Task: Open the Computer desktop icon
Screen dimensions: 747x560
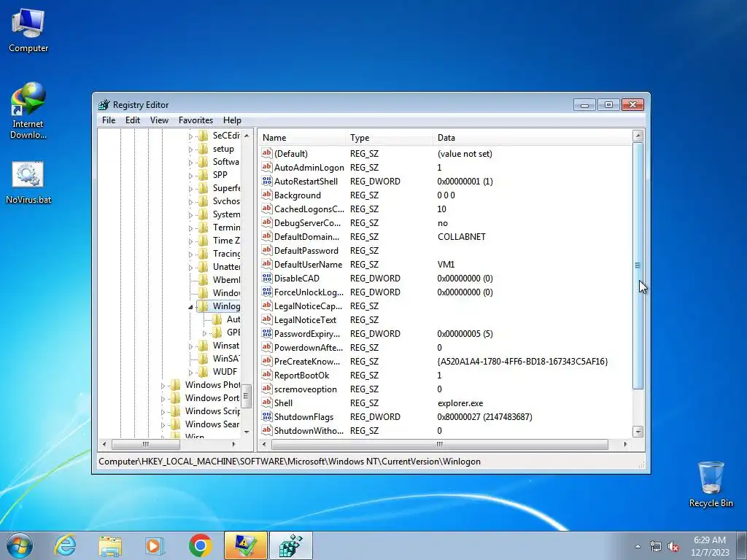Action: coord(28,31)
